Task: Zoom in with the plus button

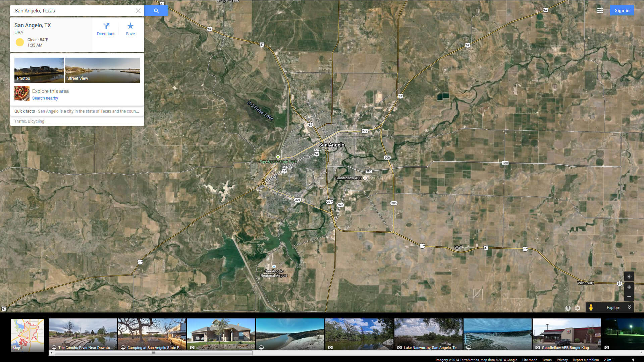Action: coord(629,287)
